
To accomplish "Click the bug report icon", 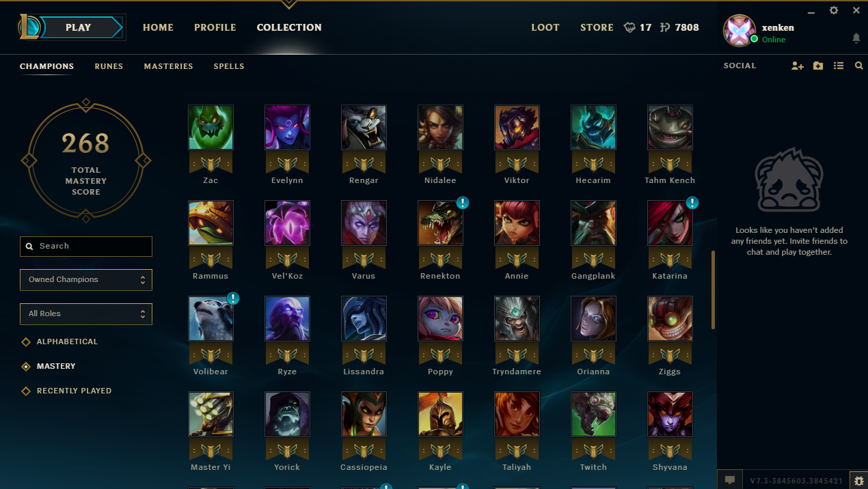I will (858, 480).
